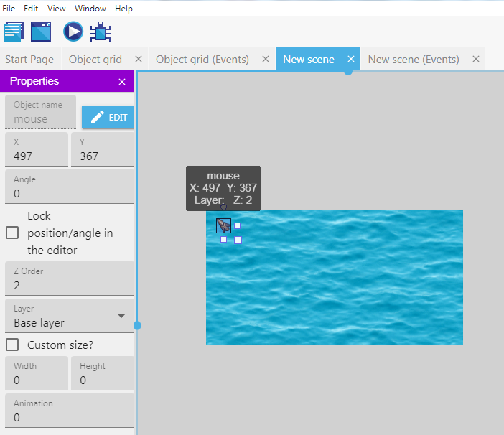The height and width of the screenshot is (435, 504).
Task: Click the rotate handle above the mouse sprite
Action: tap(223, 207)
